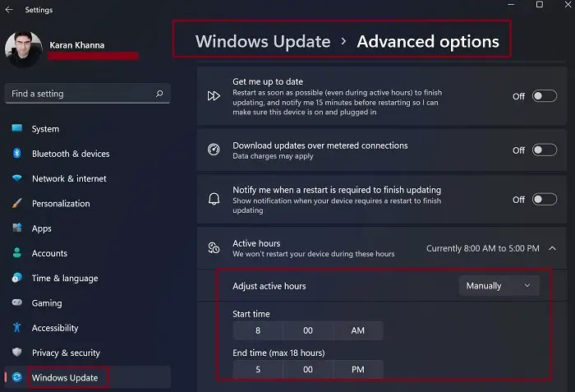
Task: Click Karan Khanna profile picture
Action: coord(23,49)
